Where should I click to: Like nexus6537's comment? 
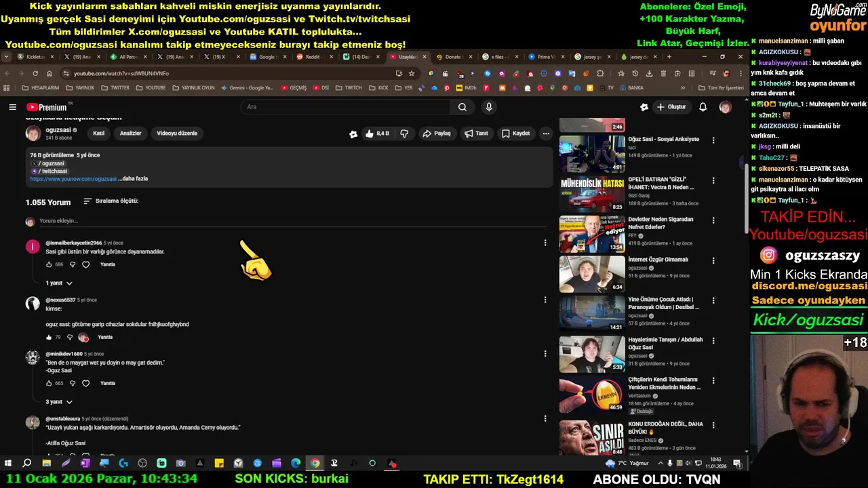click(x=49, y=337)
